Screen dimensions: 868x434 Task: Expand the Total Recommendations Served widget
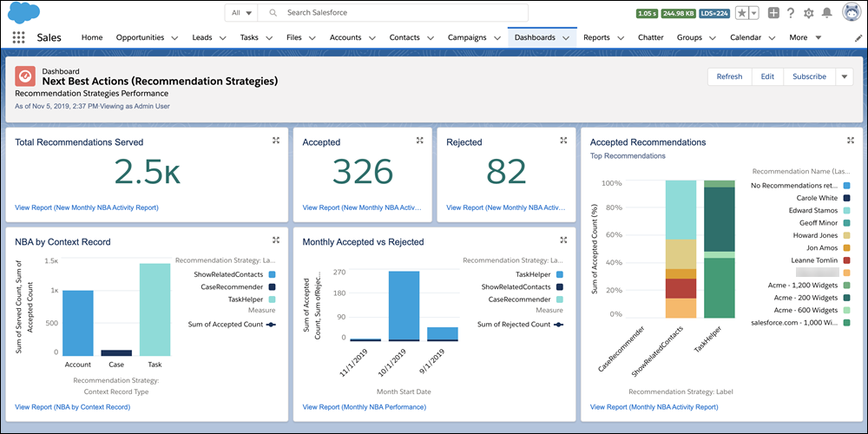pyautogui.click(x=276, y=141)
